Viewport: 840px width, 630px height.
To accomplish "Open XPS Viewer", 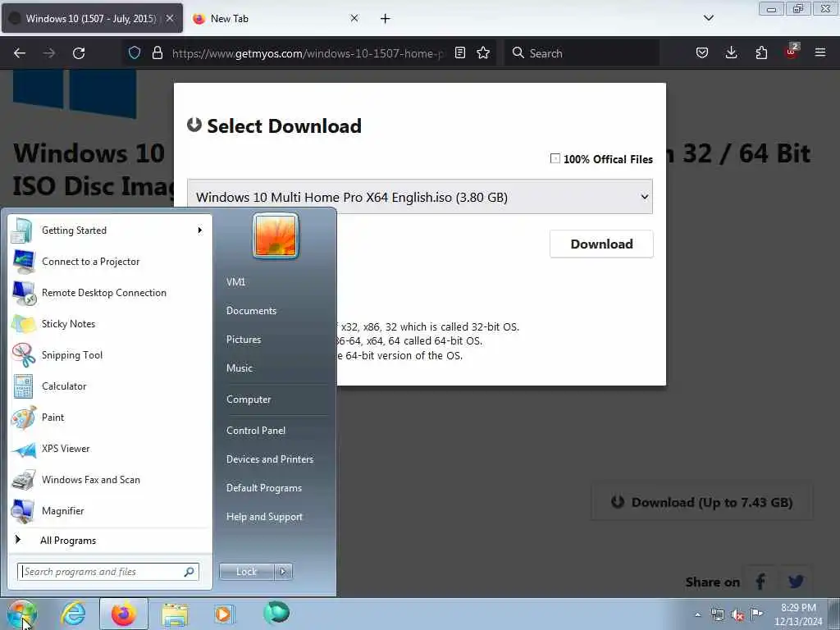I will pos(110,449).
